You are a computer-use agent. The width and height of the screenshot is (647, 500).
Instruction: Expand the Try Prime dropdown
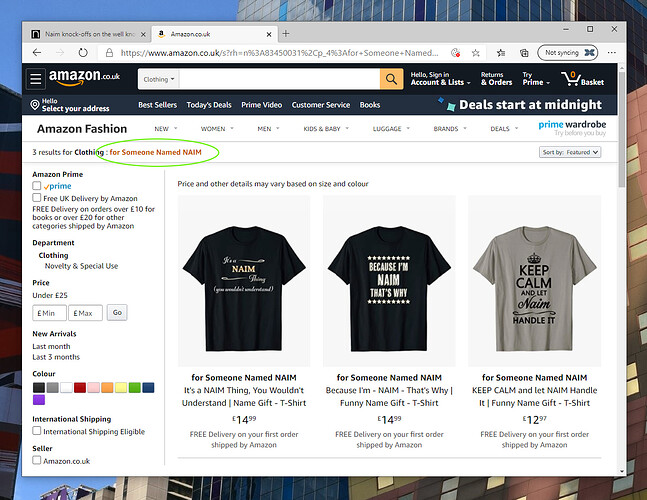pyautogui.click(x=536, y=78)
